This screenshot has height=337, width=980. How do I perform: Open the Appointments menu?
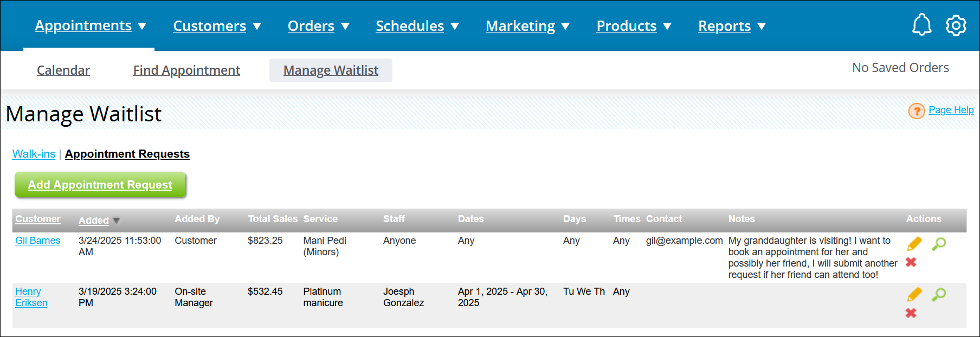pyautogui.click(x=83, y=25)
